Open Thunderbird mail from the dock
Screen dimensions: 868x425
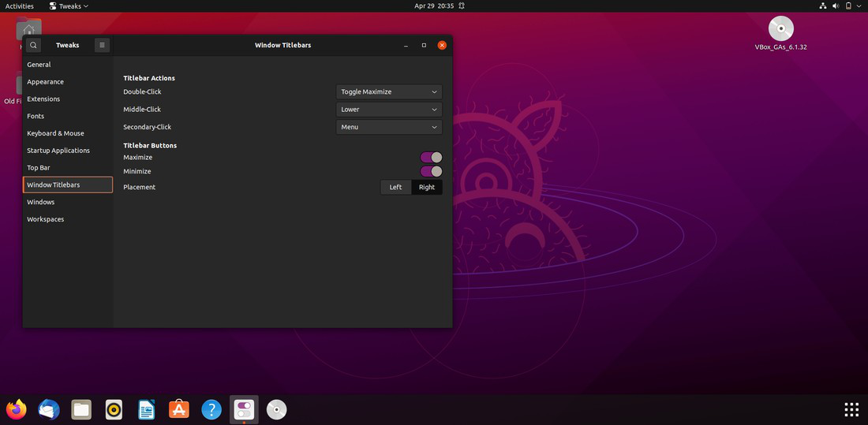49,409
